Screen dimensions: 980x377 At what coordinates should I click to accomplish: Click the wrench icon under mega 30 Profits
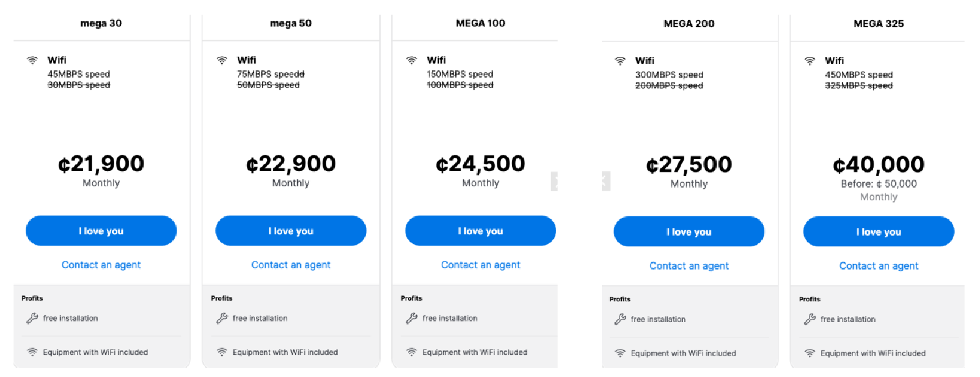coord(32,318)
